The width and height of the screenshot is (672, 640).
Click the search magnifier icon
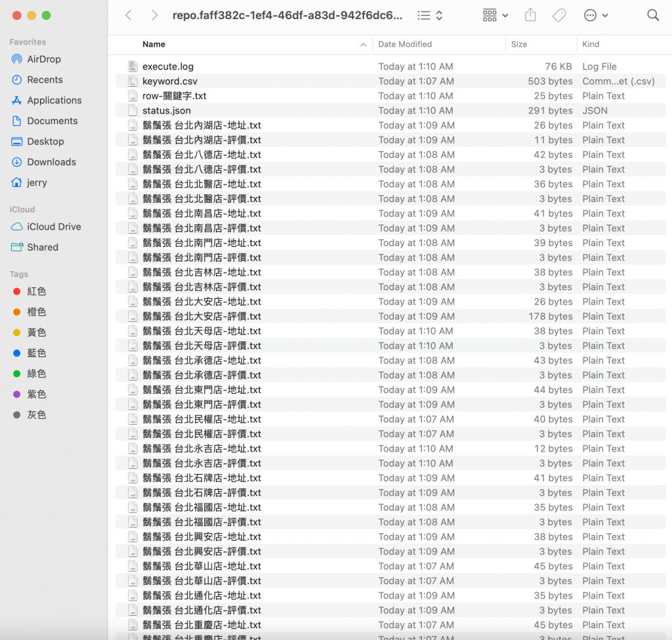[653, 16]
